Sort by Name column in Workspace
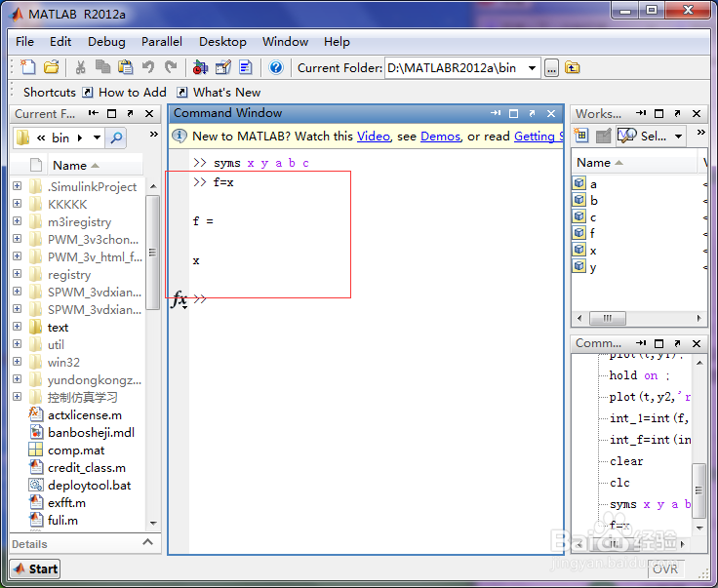 [634, 163]
